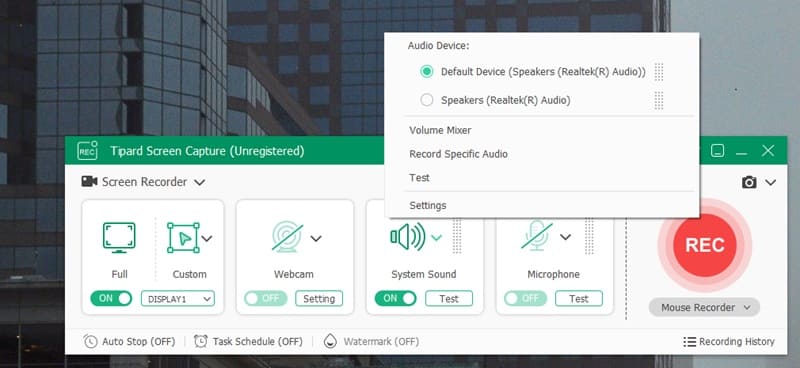
Task: Adjust System Sound volume level meter
Action: pos(457,235)
